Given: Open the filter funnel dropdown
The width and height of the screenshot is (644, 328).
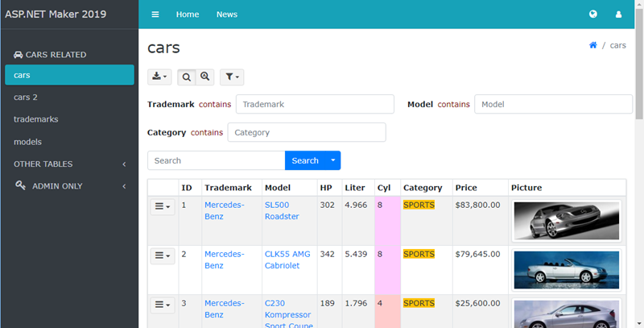Looking at the screenshot, I should 232,77.
